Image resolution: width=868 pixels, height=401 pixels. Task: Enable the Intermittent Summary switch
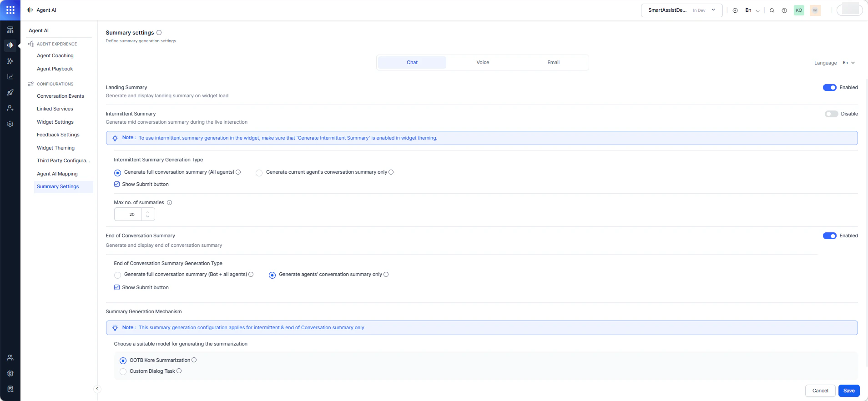tap(832, 114)
